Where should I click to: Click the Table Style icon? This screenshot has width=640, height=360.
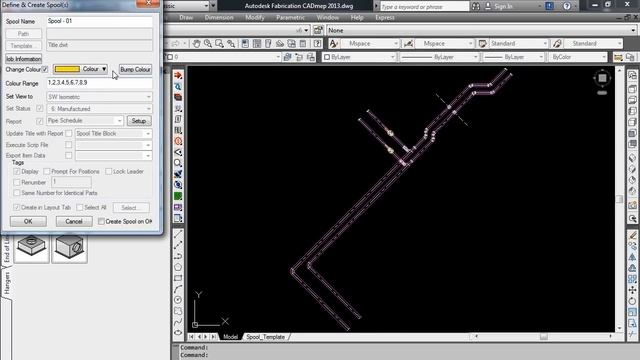pyautogui.click(x=482, y=44)
